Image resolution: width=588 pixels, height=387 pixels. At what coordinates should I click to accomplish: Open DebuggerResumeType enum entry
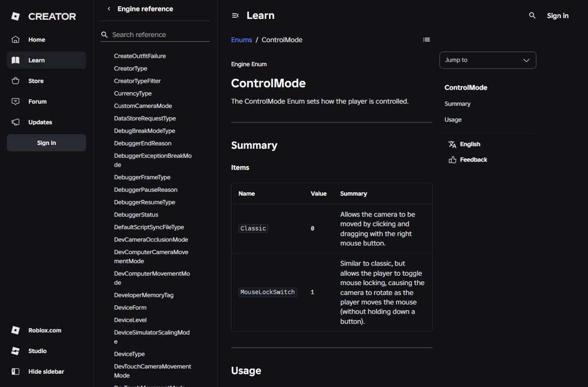click(x=145, y=202)
